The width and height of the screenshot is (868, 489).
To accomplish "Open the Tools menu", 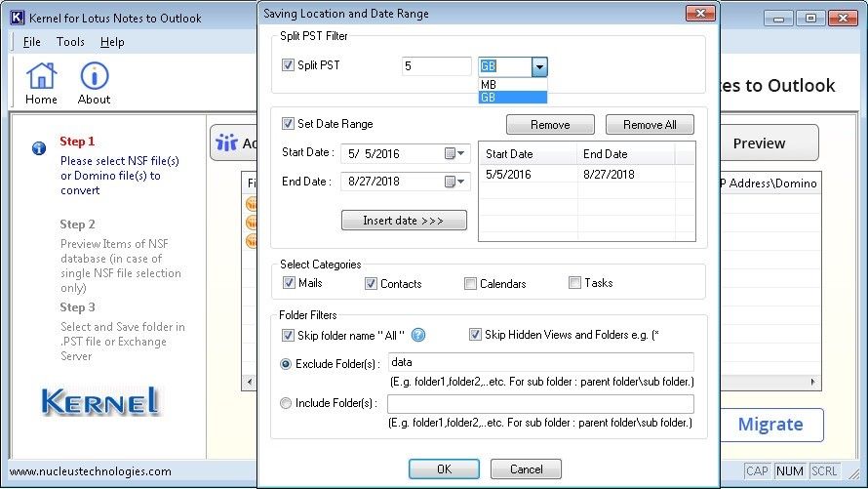I will [x=70, y=42].
